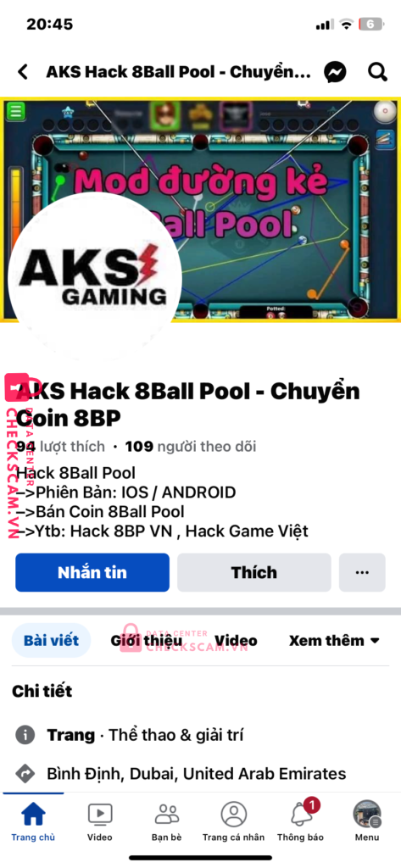The image size is (401, 868).
Task: Switch to the Giới thiệu tab
Action: (146, 641)
